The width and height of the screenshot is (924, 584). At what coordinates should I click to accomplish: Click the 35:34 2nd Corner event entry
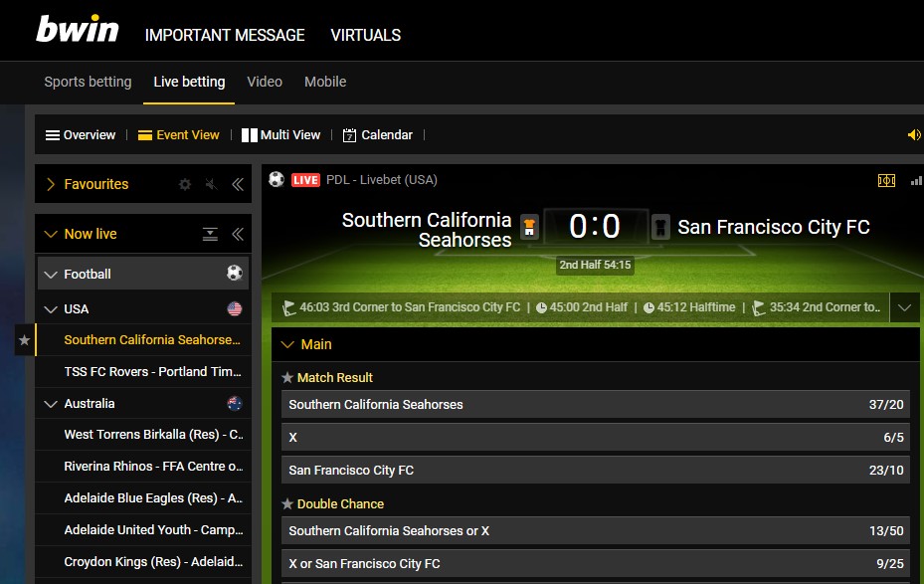tap(818, 307)
